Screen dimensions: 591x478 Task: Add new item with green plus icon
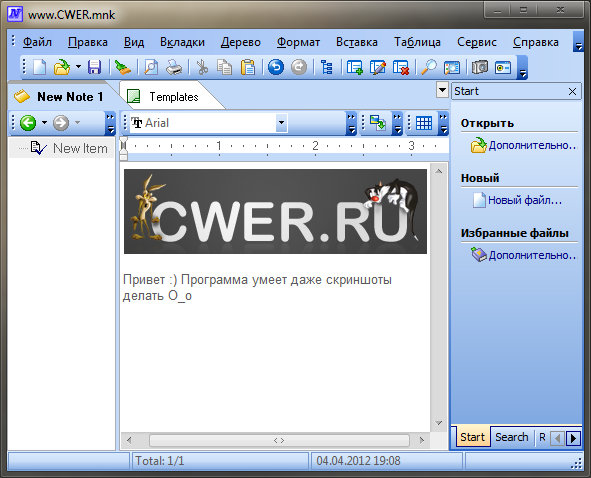click(354, 68)
